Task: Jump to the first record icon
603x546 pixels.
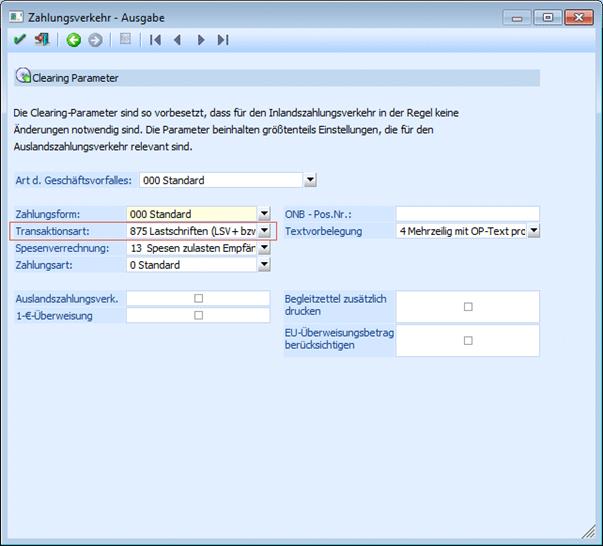Action: point(155,40)
